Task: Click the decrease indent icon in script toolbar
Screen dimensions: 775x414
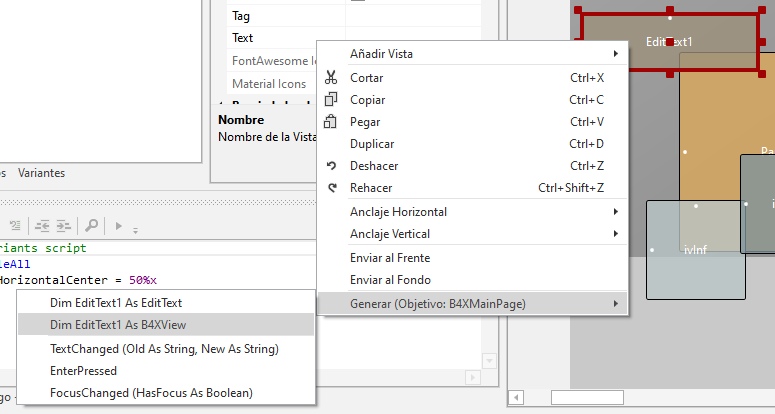Action: [40, 226]
